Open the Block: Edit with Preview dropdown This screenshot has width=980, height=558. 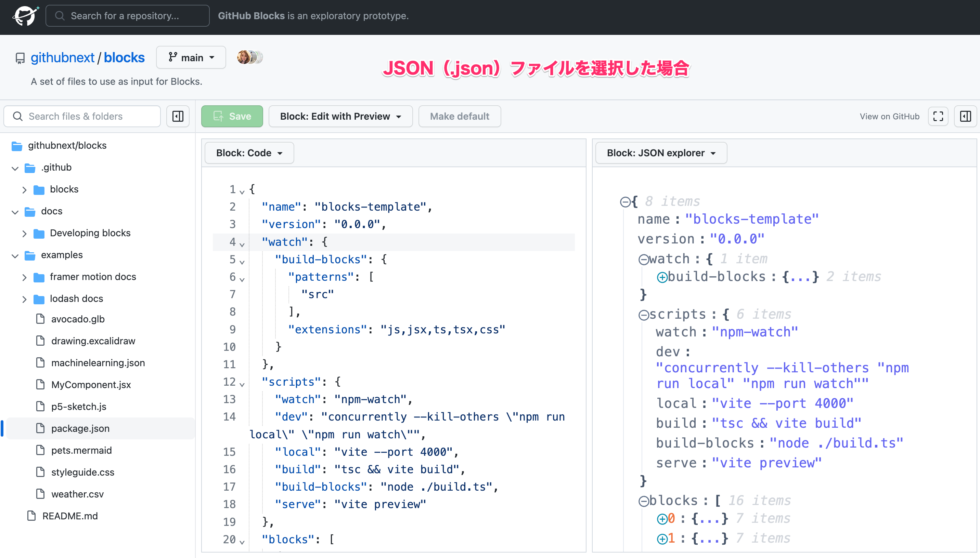point(340,116)
